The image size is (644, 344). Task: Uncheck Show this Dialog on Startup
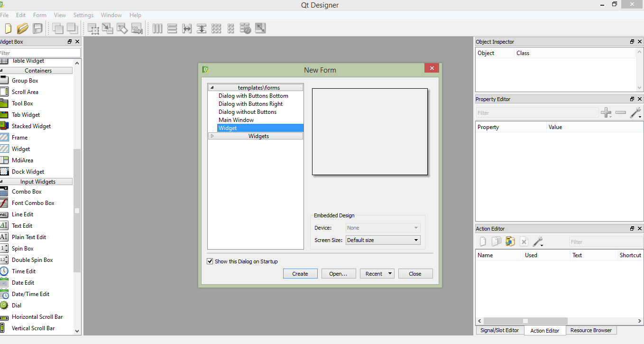click(210, 261)
